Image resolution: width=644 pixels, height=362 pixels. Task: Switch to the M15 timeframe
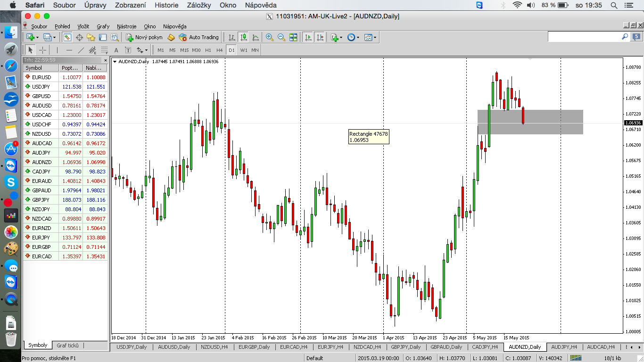184,50
